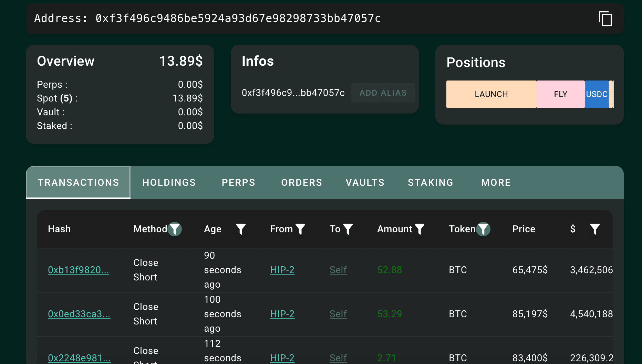Viewport: 642px width, 364px height.
Task: Toggle the FLY position segment
Action: [x=560, y=94]
